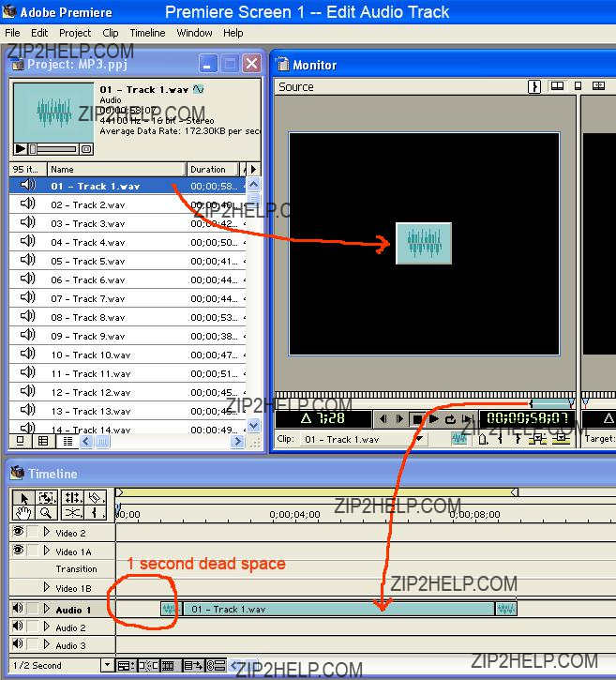Click Take Audio waveform icon in Monitor
The image size is (616, 680).
click(x=458, y=439)
